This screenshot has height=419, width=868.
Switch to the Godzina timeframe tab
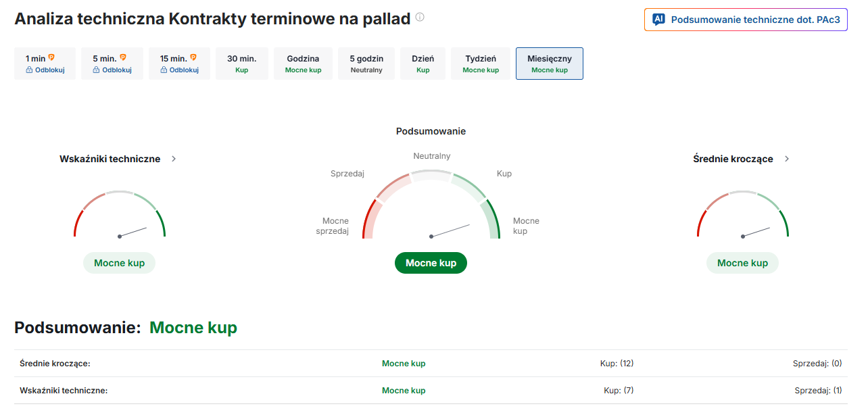pos(303,64)
